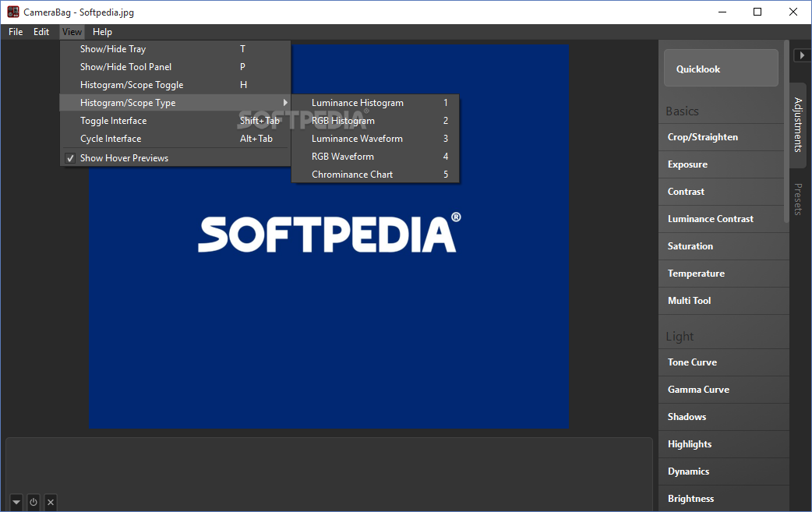This screenshot has width=812, height=512.
Task: Open the Help menu
Action: point(102,32)
